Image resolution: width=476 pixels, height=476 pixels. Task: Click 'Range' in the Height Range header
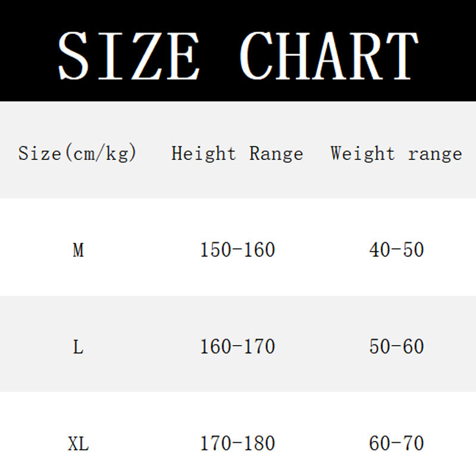276,154
